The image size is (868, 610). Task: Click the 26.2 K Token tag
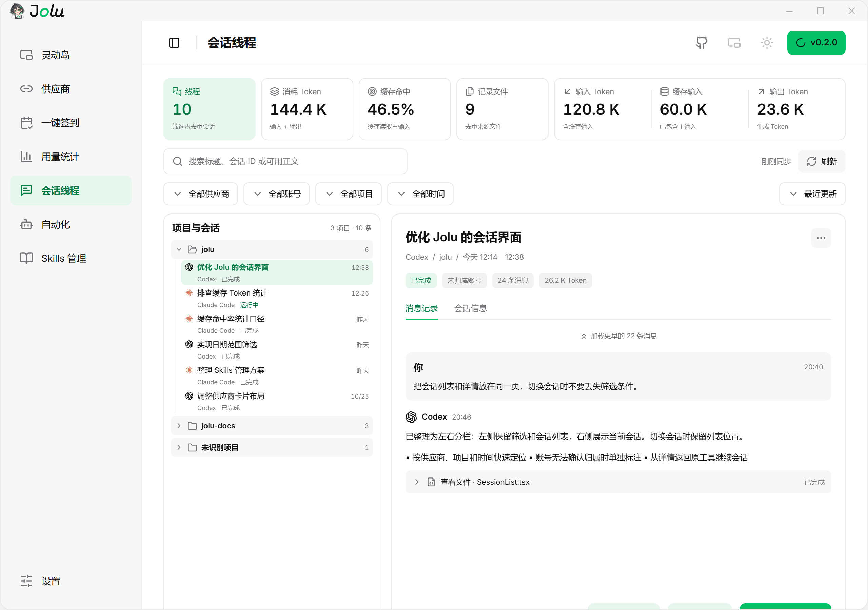coord(565,281)
